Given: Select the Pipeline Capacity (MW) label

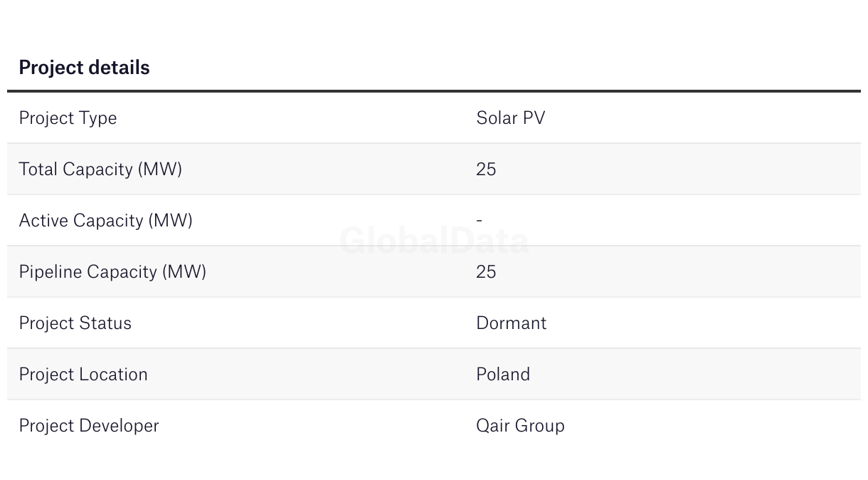Looking at the screenshot, I should coord(112,272).
